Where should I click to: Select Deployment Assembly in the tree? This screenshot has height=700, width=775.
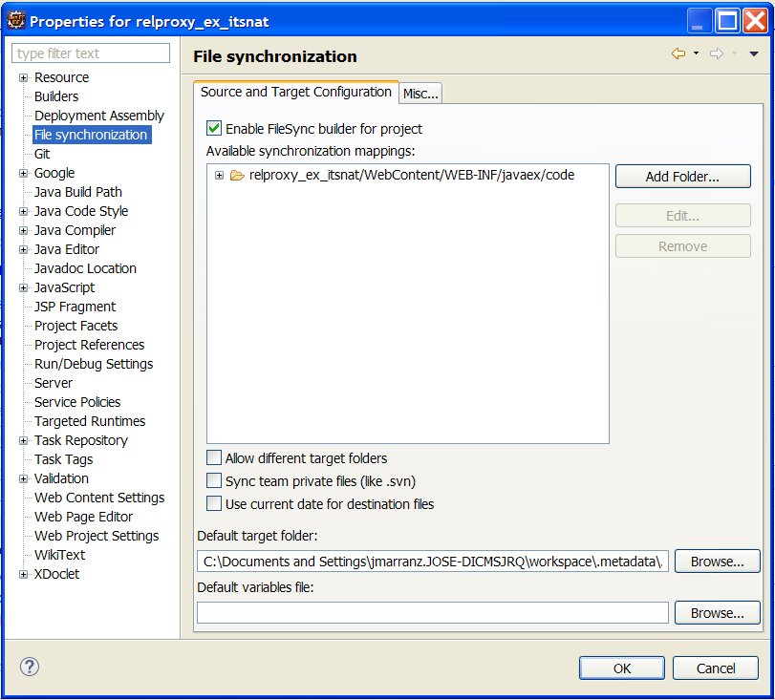[x=98, y=116]
